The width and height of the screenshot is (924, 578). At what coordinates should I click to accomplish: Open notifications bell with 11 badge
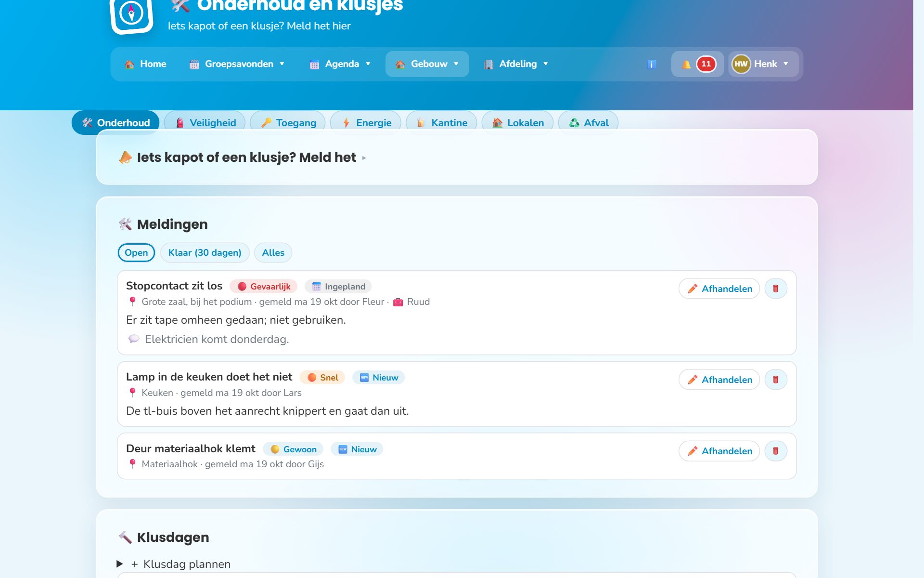point(697,64)
